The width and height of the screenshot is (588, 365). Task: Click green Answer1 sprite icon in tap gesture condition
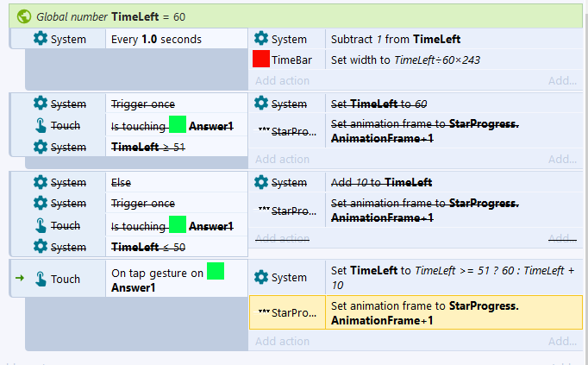point(216,271)
